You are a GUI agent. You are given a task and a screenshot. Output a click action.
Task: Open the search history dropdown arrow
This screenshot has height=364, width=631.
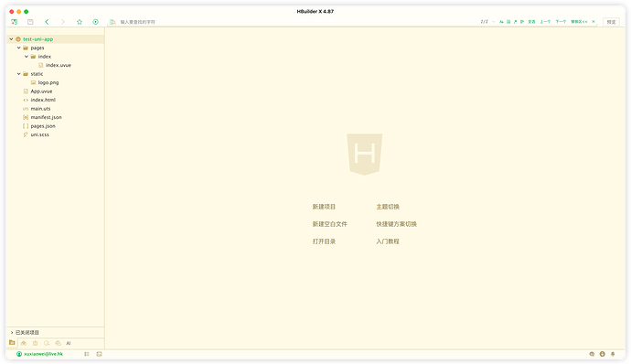(x=494, y=22)
